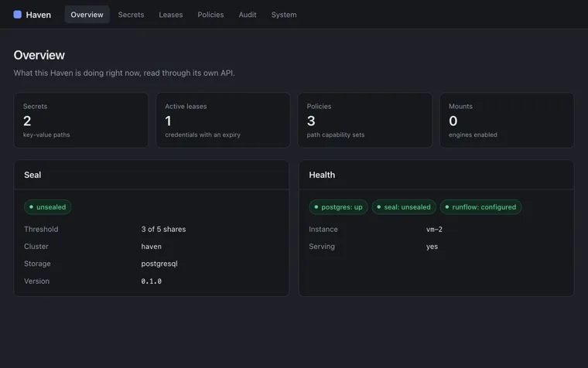The width and height of the screenshot is (588, 368).
Task: Click the Health panel heading
Action: [322, 175]
